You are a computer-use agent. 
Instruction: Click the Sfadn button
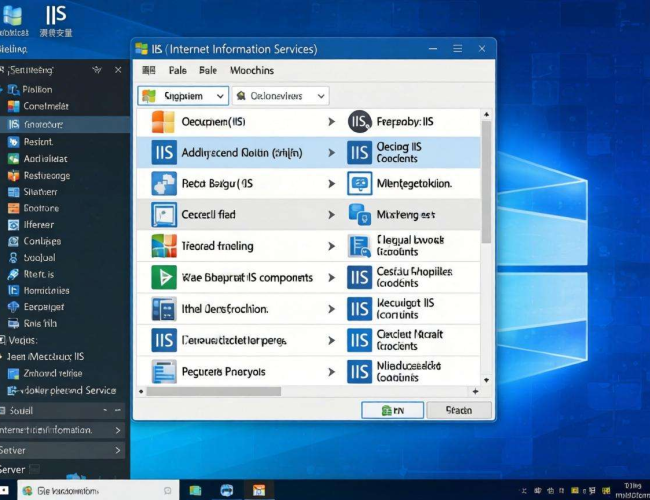tap(459, 410)
